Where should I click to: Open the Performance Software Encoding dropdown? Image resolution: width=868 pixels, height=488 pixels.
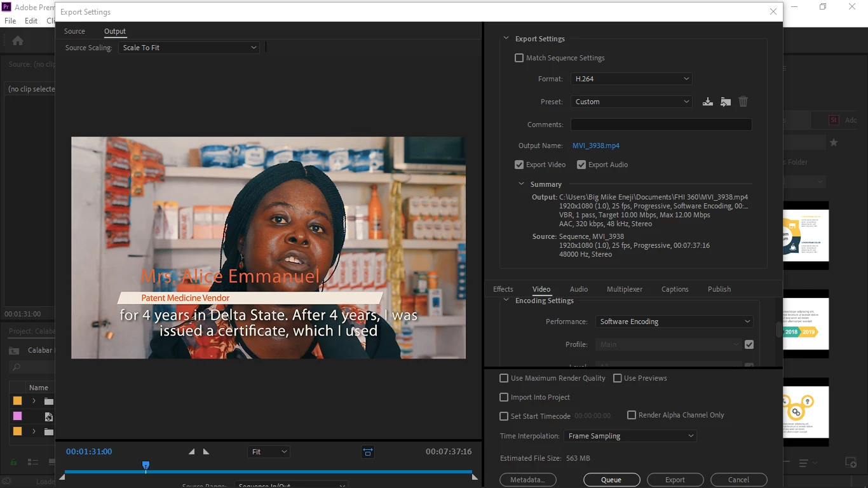(x=674, y=322)
